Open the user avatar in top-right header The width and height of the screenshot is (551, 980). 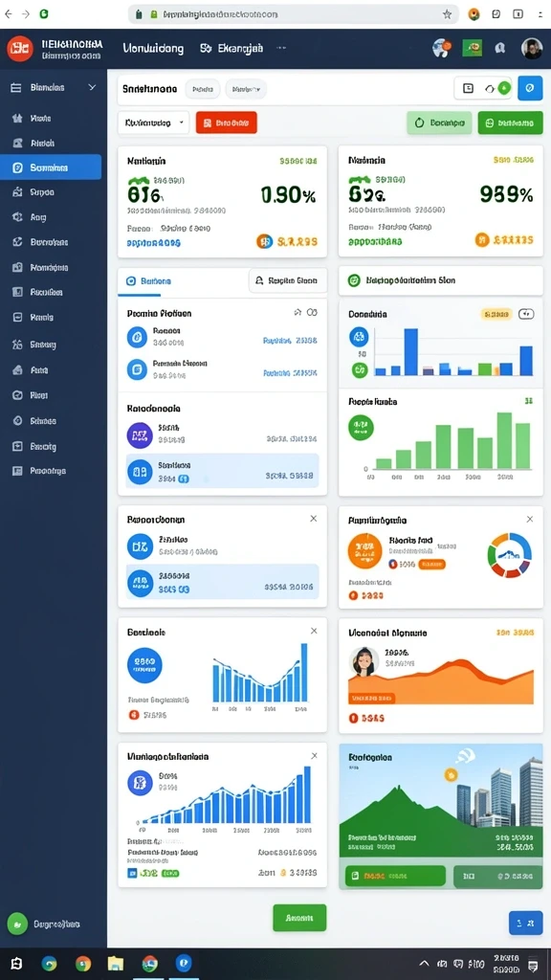(x=532, y=48)
